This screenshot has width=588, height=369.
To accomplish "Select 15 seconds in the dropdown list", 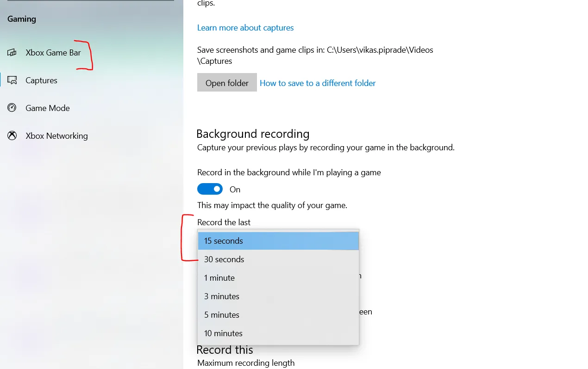I will [278, 241].
